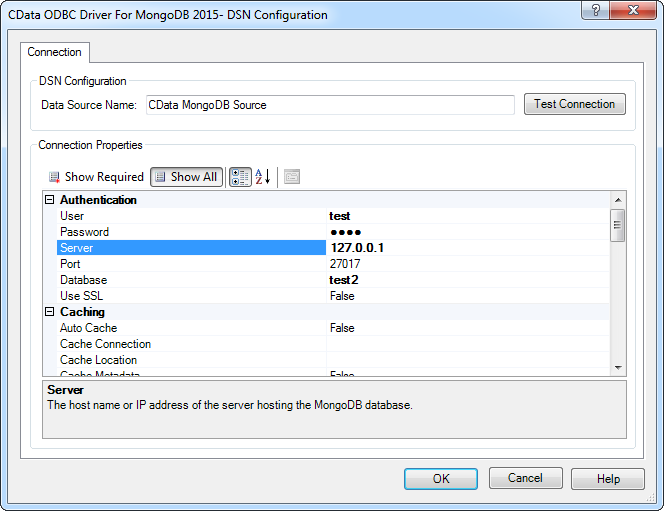Click the title bar help question mark

tap(595, 11)
